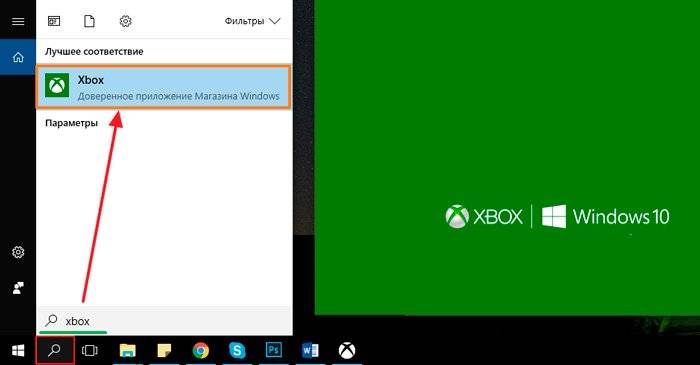
Task: Select the Home button in the search sidebar
Action: click(18, 57)
